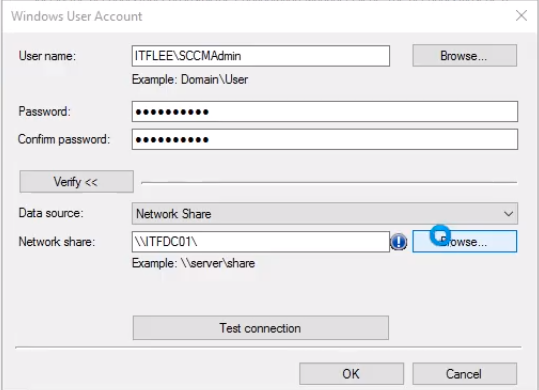539x390 pixels.
Task: Close the Windows User Account dialog
Action: coord(521,15)
